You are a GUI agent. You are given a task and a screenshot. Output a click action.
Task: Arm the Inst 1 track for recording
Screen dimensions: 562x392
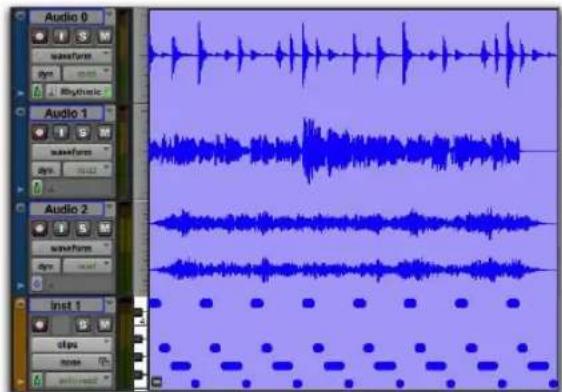pyautogui.click(x=40, y=325)
